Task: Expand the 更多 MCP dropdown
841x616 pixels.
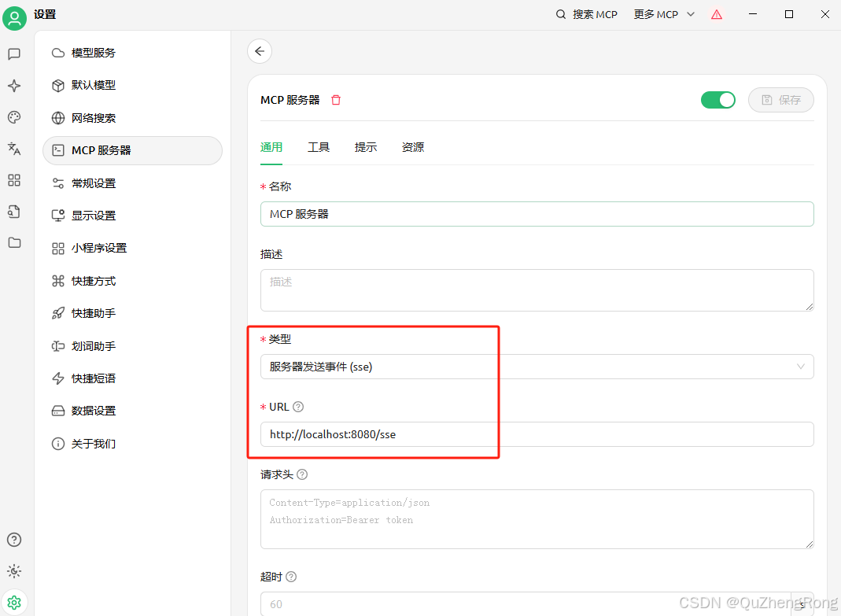Action: [664, 14]
